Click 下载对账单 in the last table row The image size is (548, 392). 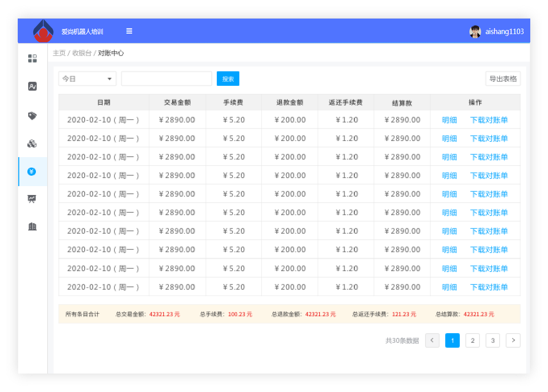click(489, 287)
